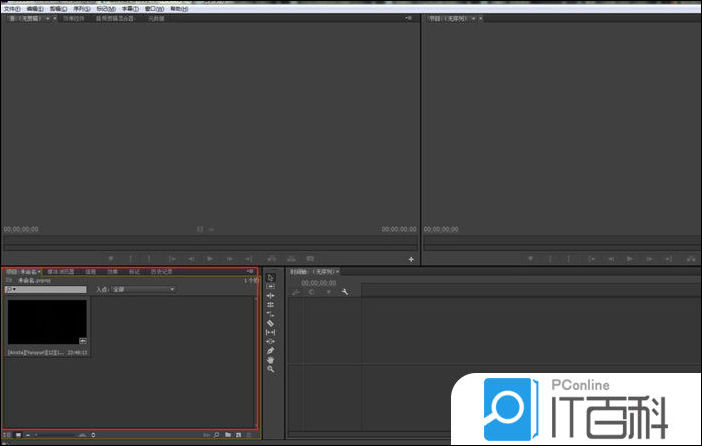Switch project panel to list view
702x446 pixels.
tap(7, 435)
